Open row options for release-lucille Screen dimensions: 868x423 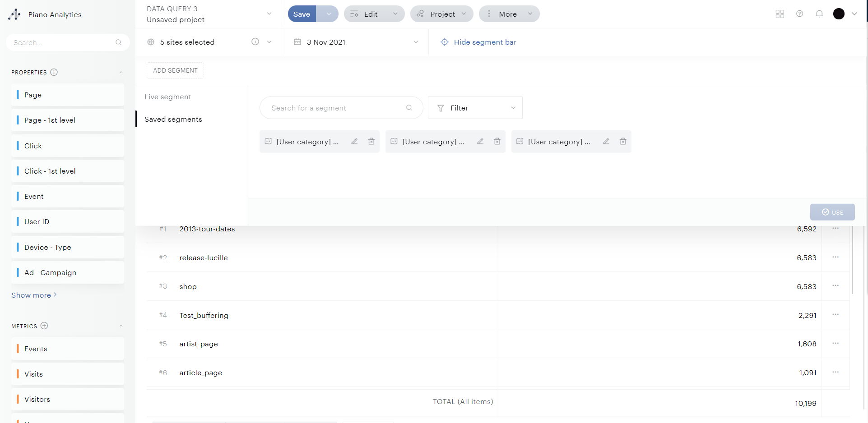pyautogui.click(x=836, y=257)
